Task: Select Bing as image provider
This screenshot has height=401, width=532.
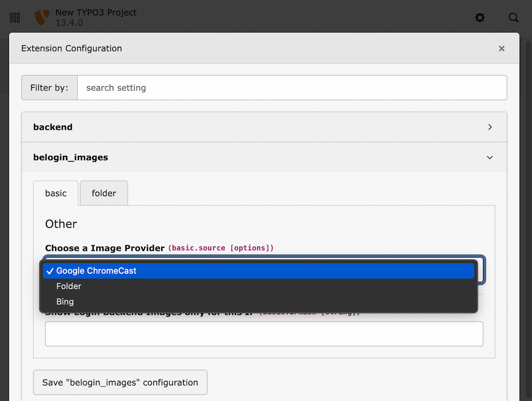Action: [259, 302]
